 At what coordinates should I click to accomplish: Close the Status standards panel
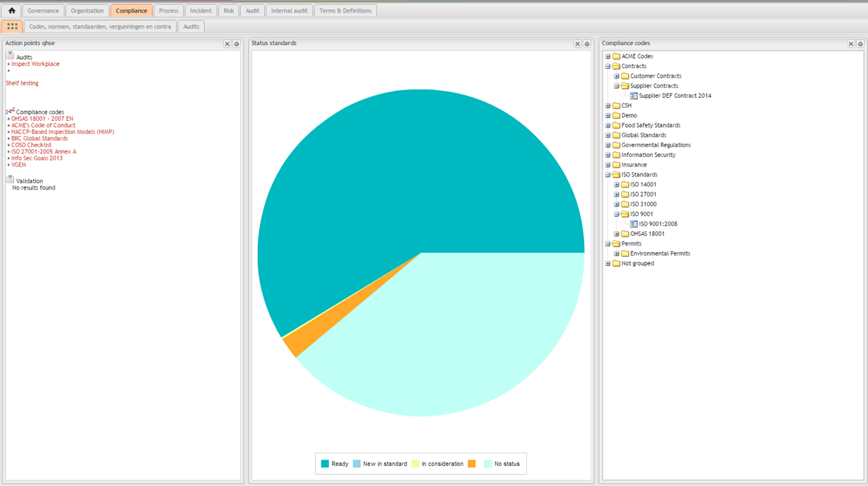[x=577, y=44]
